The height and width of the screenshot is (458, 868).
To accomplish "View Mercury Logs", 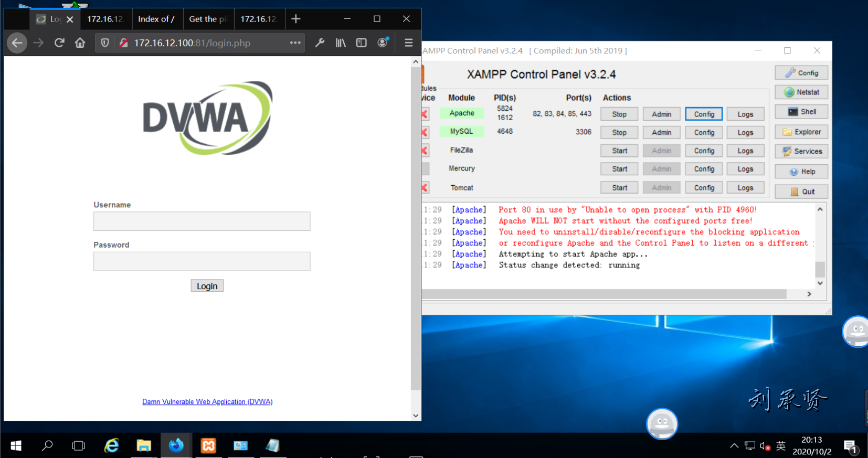I will tap(746, 169).
